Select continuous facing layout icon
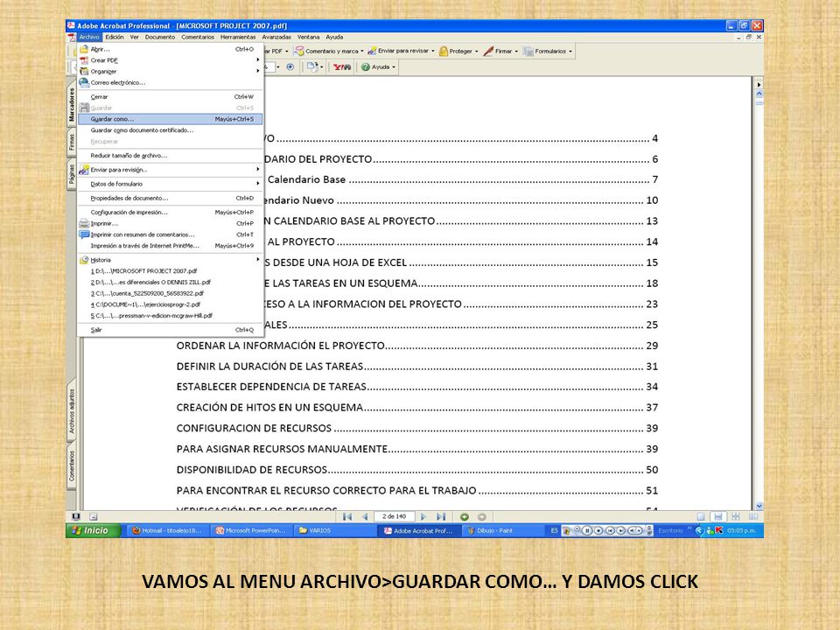Screen dimensions: 840x630 pyautogui.click(x=736, y=517)
